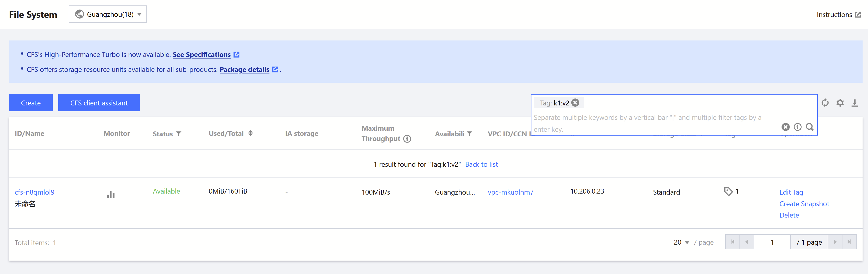Click the Back to list link
This screenshot has width=868, height=274.
481,164
